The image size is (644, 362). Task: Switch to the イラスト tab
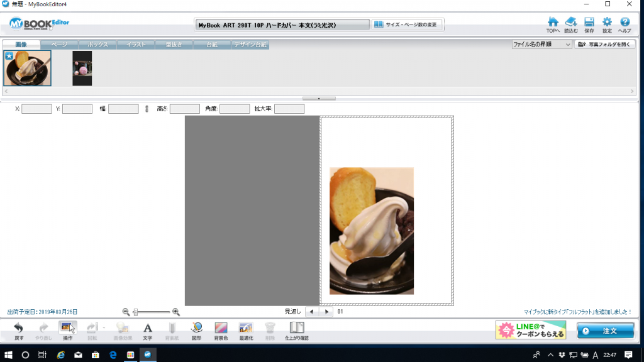tap(136, 45)
